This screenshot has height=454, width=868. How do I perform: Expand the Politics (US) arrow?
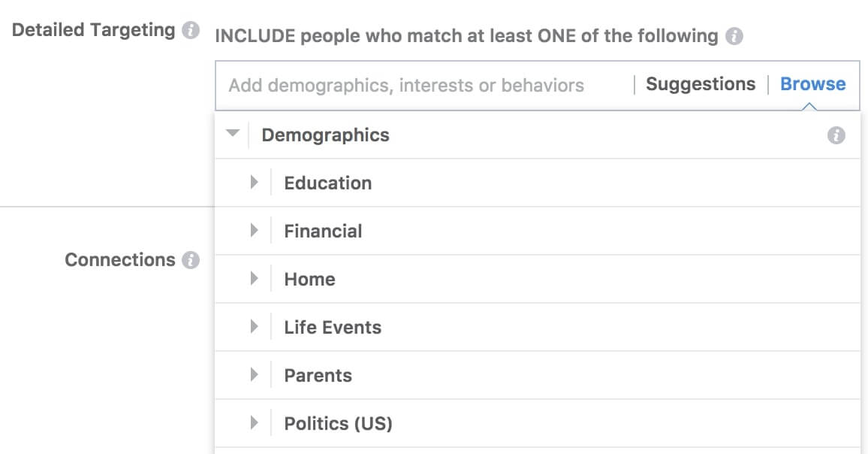click(x=254, y=423)
